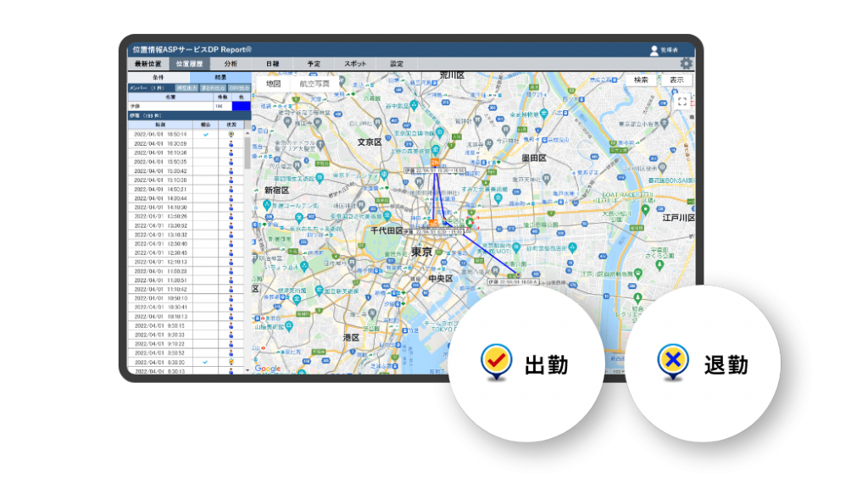
Task: Click the person icon in 12:50:40 row
Action: pos(231,243)
